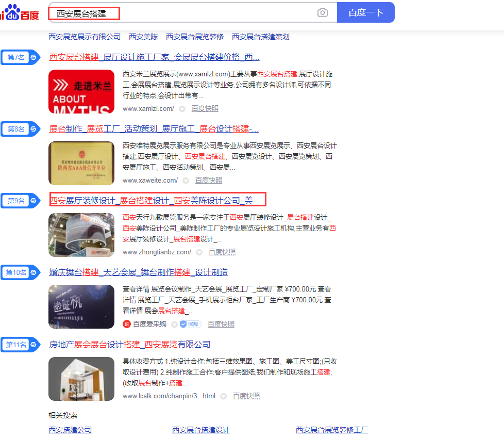Expand the arrow beside www.xamlzl.com
Image resolution: width=504 pixels, height=438 pixels.
(x=182, y=109)
